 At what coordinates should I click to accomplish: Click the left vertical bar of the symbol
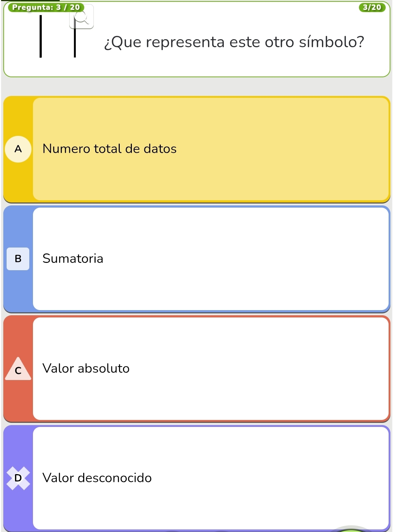click(x=41, y=37)
